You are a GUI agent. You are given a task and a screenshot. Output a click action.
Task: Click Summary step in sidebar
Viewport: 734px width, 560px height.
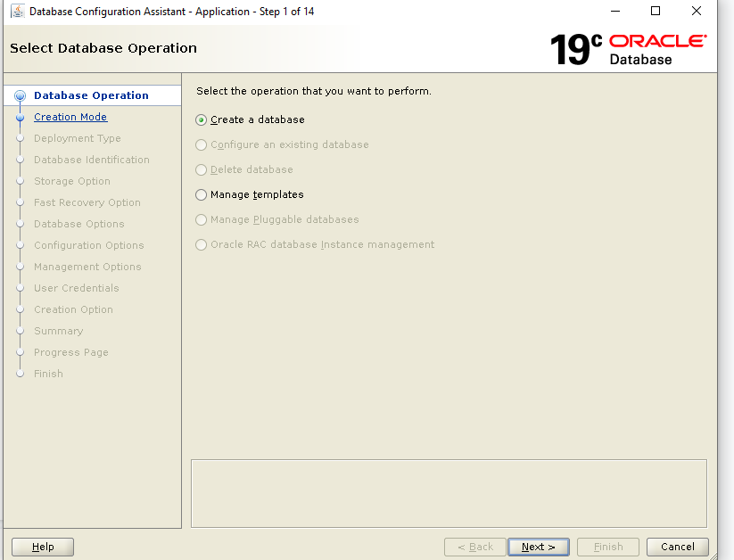[59, 331]
